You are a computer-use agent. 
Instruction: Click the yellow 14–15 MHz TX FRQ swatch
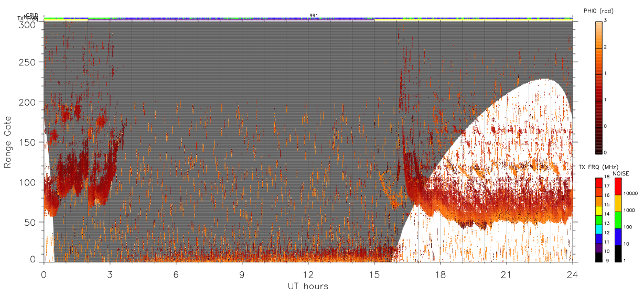point(598,211)
